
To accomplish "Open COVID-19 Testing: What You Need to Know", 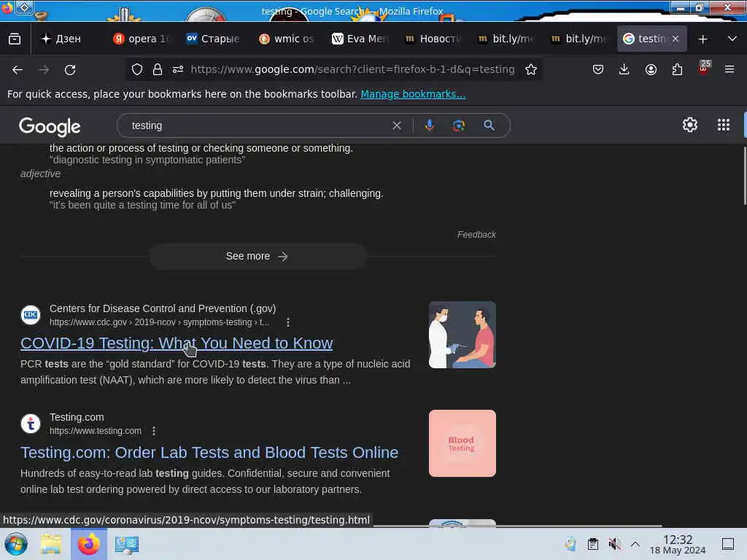I will click(x=177, y=343).
